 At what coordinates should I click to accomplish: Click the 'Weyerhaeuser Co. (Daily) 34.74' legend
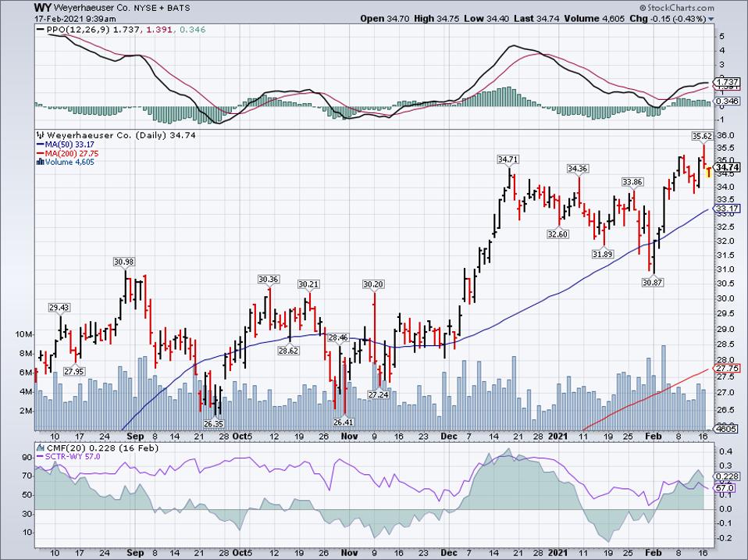[121, 135]
